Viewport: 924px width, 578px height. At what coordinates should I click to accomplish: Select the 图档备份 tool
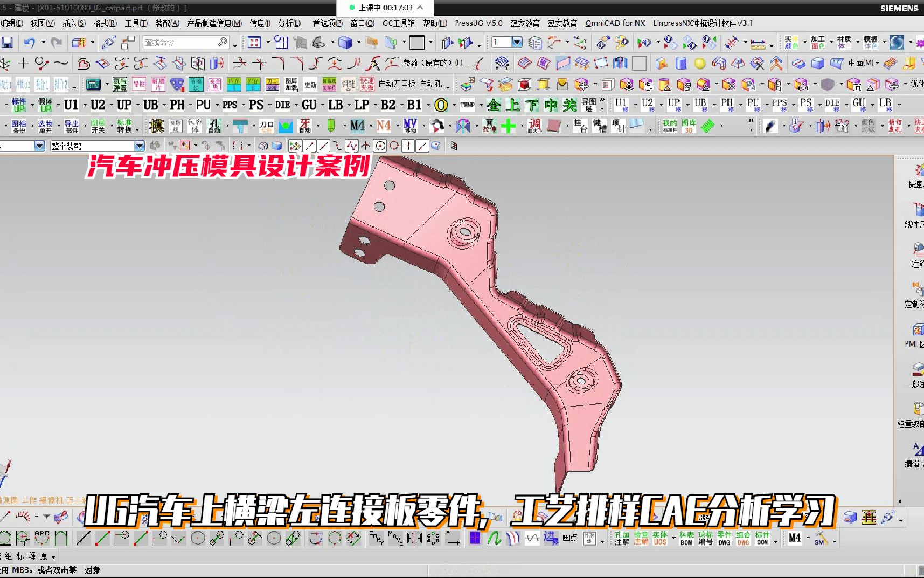click(x=19, y=125)
